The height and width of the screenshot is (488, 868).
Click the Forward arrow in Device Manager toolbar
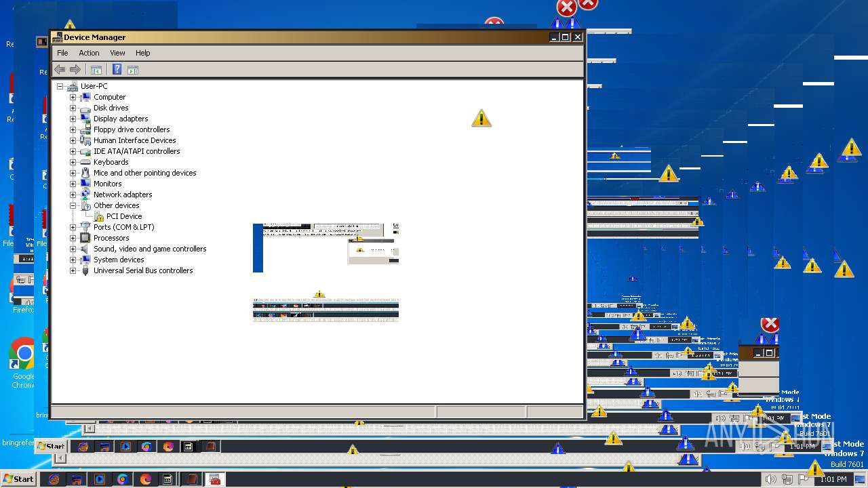tap(75, 70)
